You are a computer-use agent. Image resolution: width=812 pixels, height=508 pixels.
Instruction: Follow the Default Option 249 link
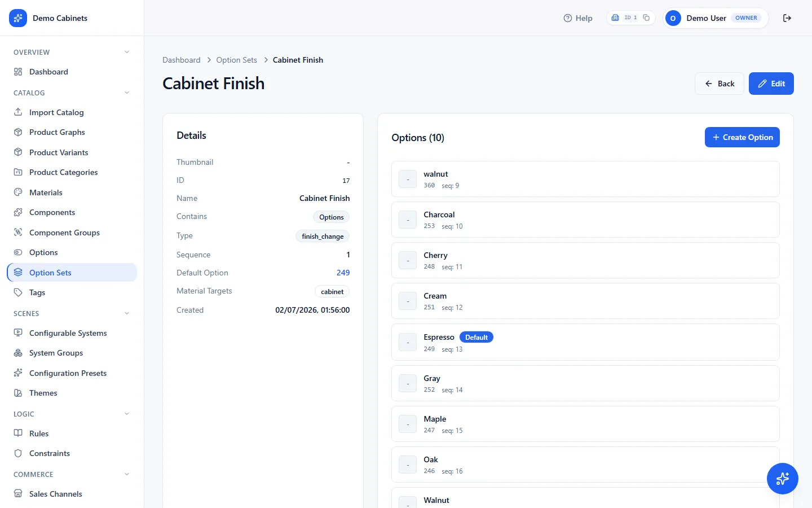343,273
